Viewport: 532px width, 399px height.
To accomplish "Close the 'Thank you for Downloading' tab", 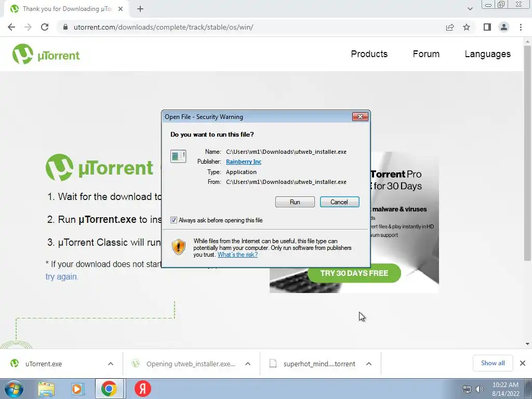I will tap(121, 9).
